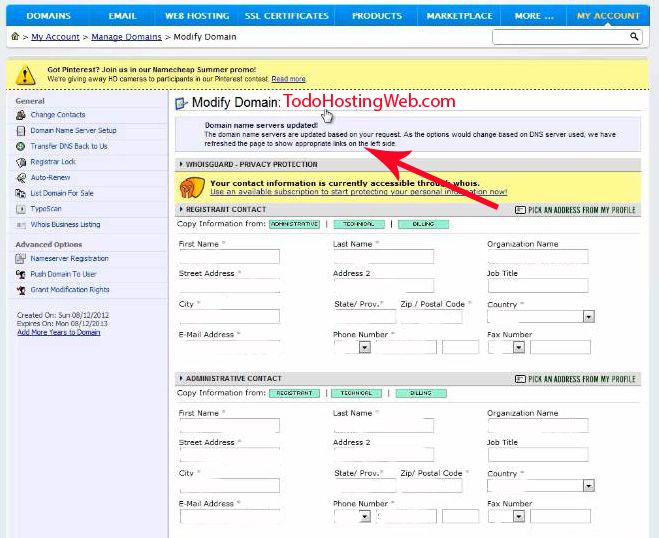Focus Administrative Zip/ Postal Code field
This screenshot has height=538, width=659.
click(431, 485)
